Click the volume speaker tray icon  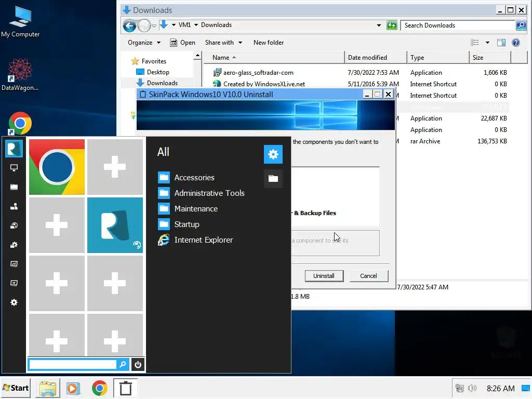click(472, 388)
